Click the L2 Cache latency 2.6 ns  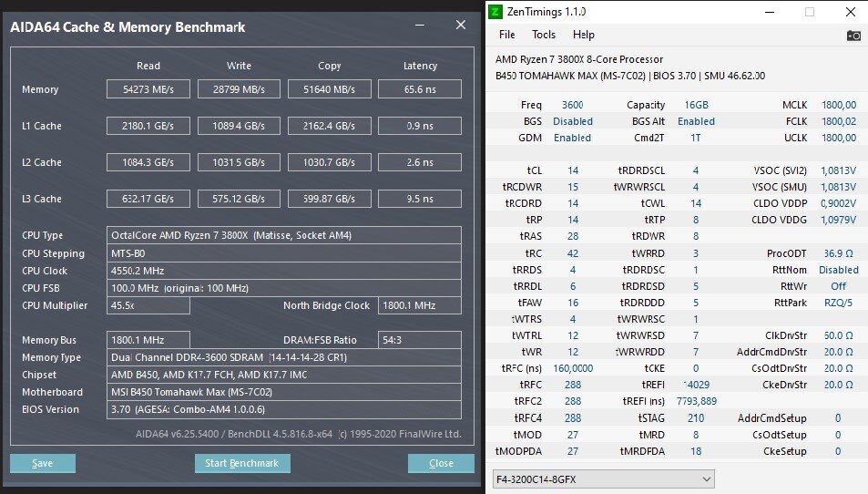click(420, 162)
